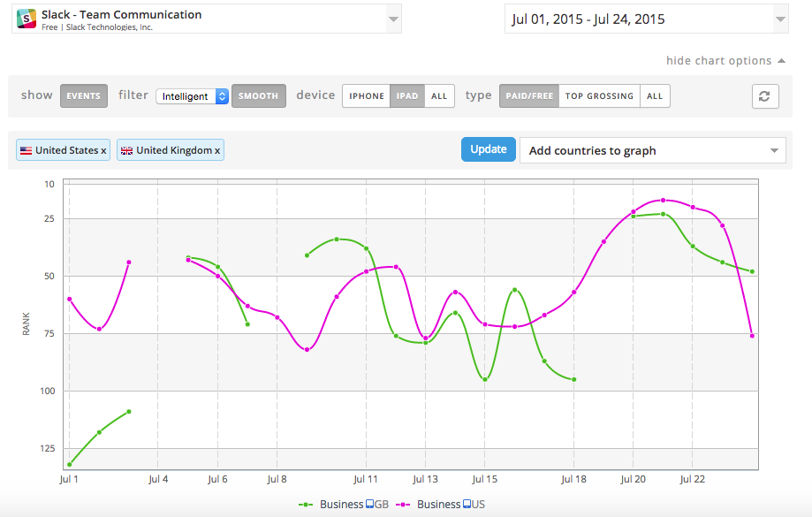Switch type to Top Grossing

tap(599, 96)
